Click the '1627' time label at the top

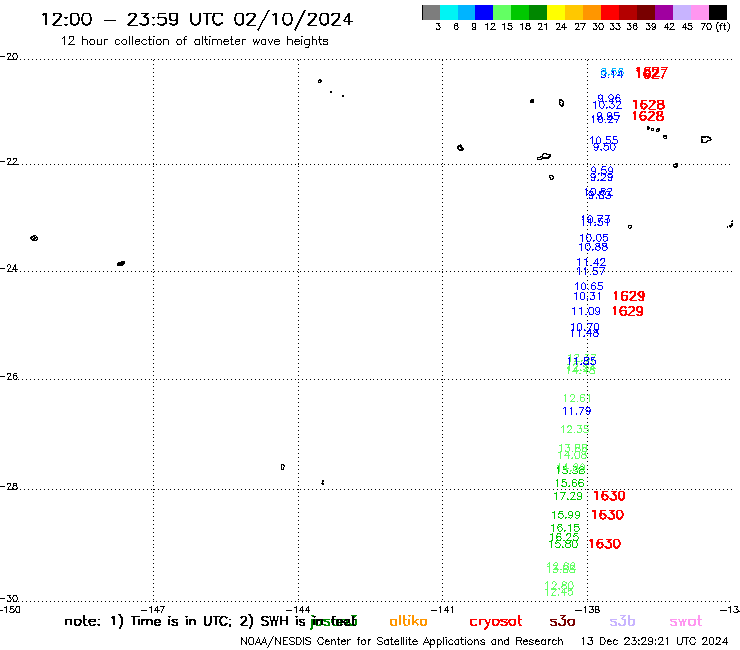651,73
